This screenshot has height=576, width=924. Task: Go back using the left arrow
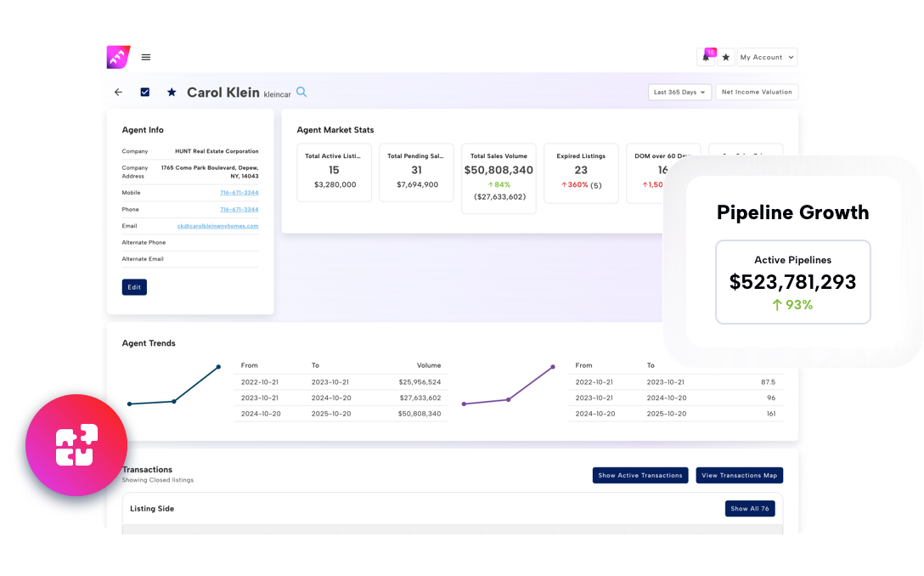[118, 93]
